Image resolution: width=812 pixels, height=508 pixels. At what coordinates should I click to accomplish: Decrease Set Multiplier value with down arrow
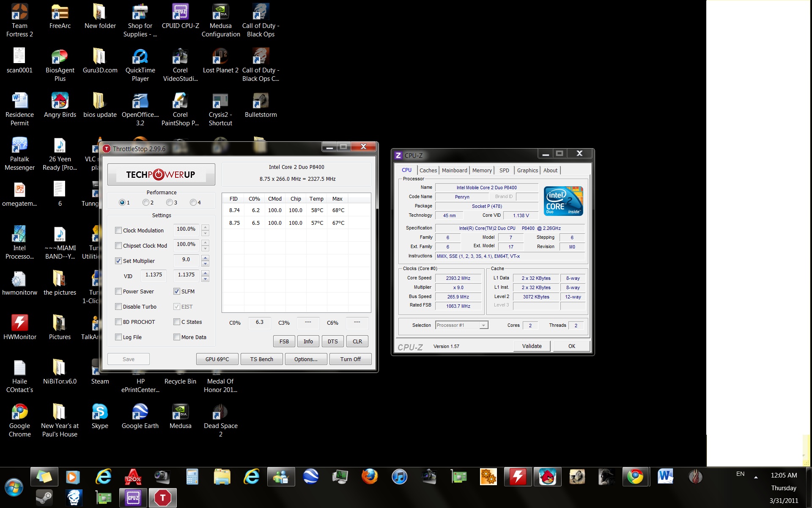206,264
